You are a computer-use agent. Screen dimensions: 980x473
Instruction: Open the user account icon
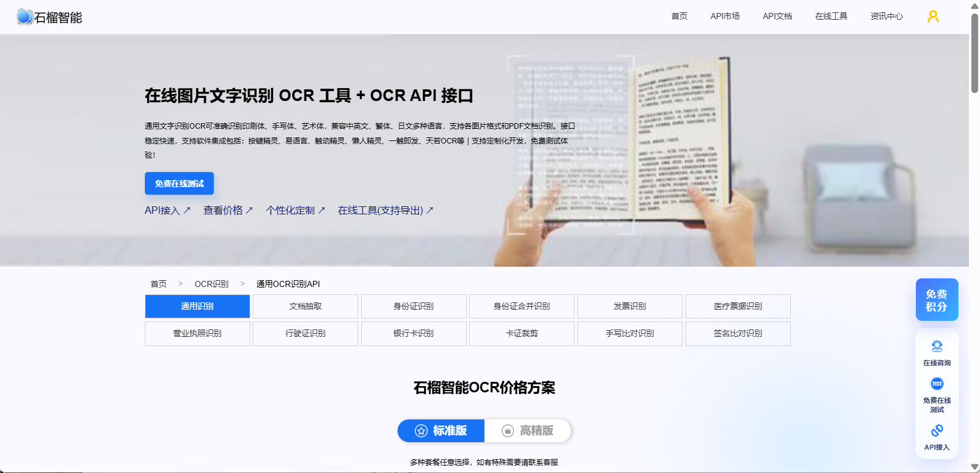click(x=933, y=17)
